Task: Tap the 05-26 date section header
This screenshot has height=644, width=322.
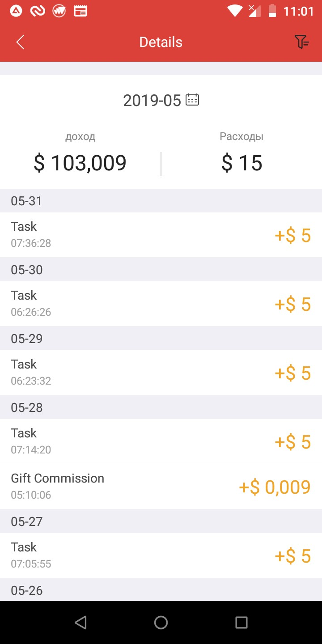Action: tap(27, 590)
